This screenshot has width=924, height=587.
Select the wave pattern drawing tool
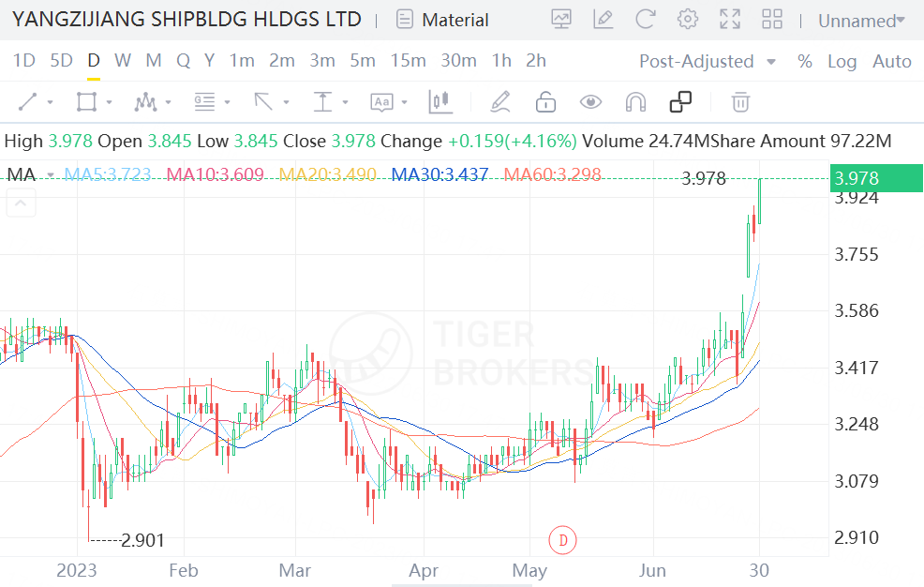[x=145, y=102]
